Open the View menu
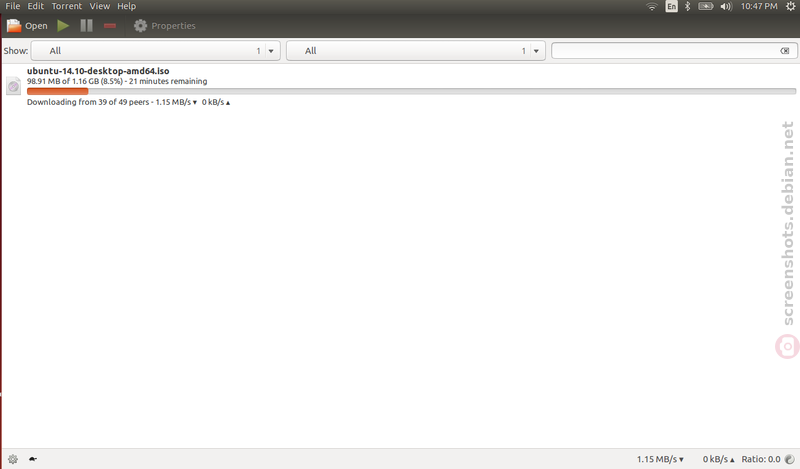800x469 pixels. click(x=99, y=6)
